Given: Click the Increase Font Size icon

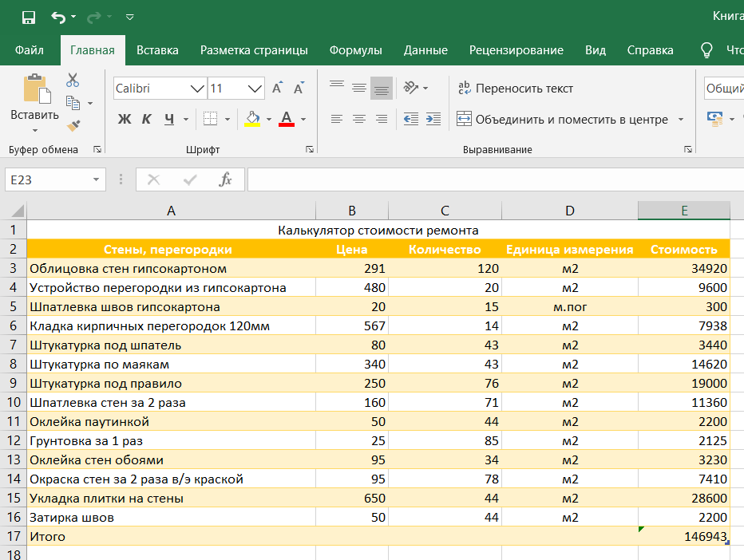Looking at the screenshot, I should 277,89.
